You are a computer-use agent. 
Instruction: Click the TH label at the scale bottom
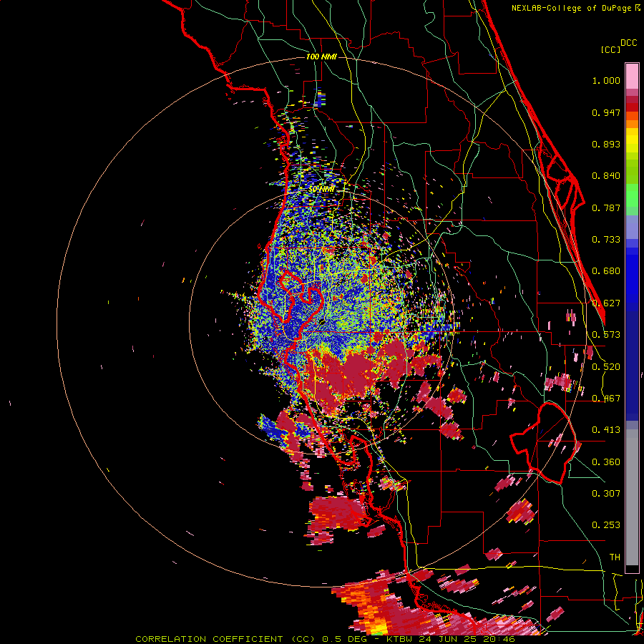[x=615, y=557]
